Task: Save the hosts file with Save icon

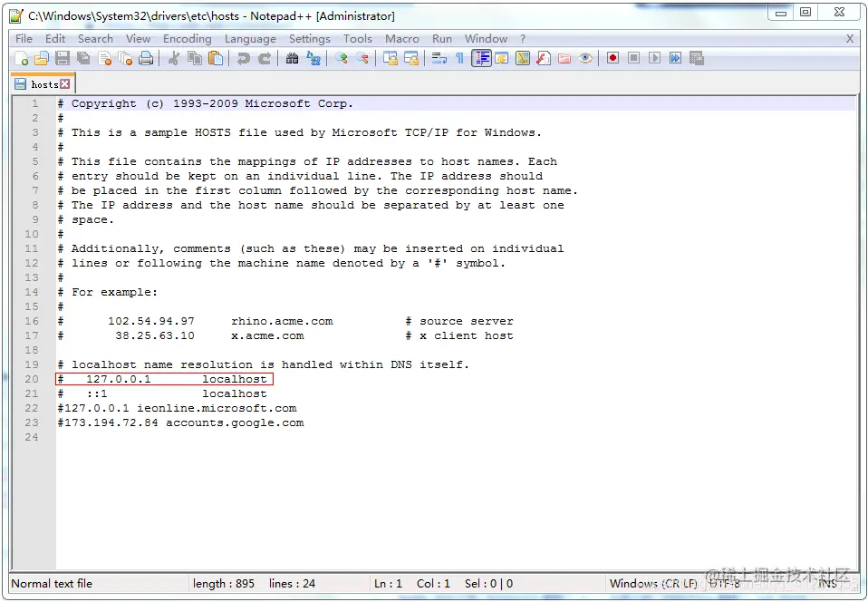Action: (63, 58)
